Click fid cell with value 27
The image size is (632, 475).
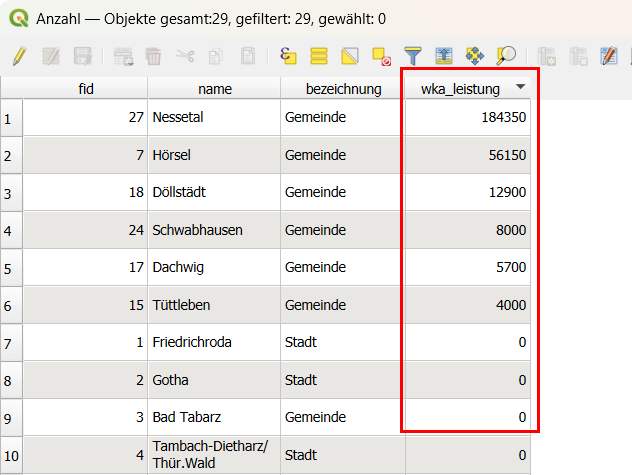pos(85,117)
